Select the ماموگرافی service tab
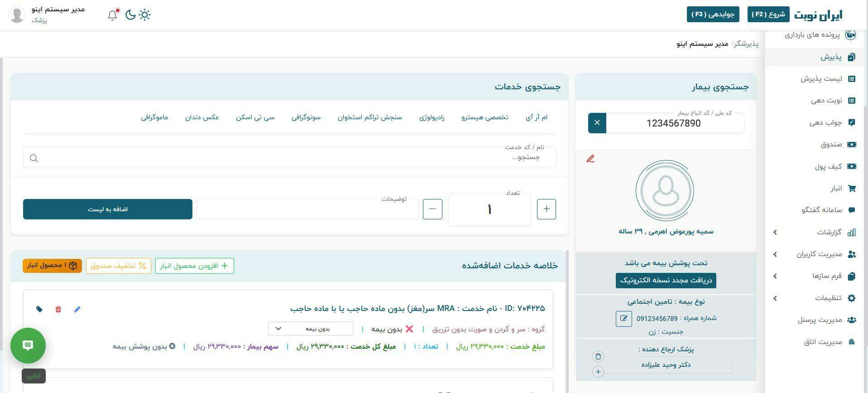This screenshot has height=393, width=868. [154, 117]
